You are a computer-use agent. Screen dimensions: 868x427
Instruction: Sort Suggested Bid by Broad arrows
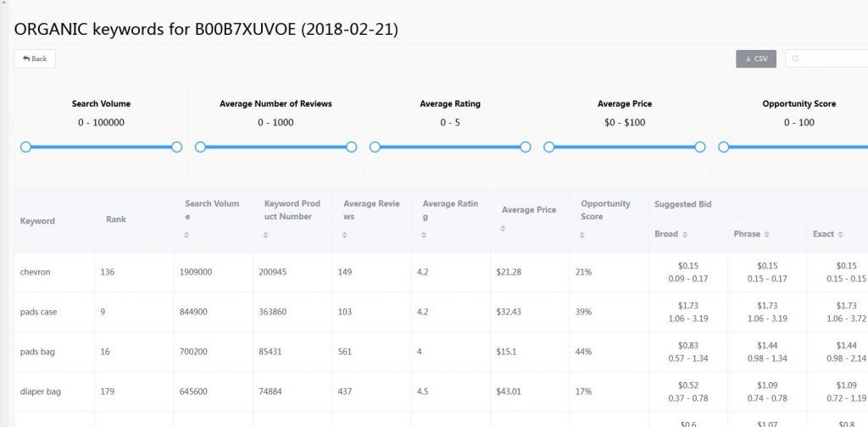685,234
